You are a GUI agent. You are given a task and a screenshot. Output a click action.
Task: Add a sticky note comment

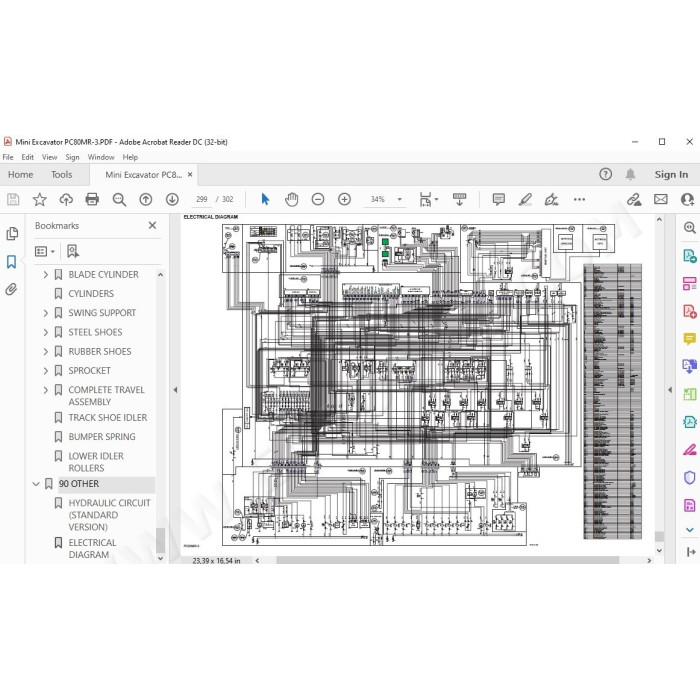click(499, 199)
